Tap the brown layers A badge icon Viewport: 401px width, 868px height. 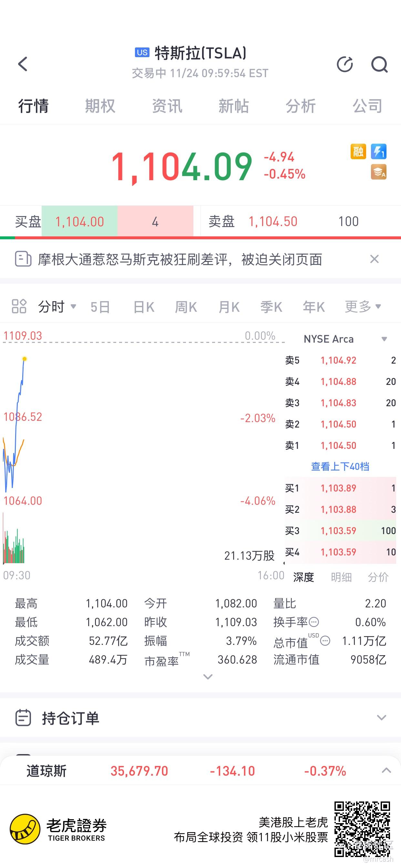(x=379, y=172)
